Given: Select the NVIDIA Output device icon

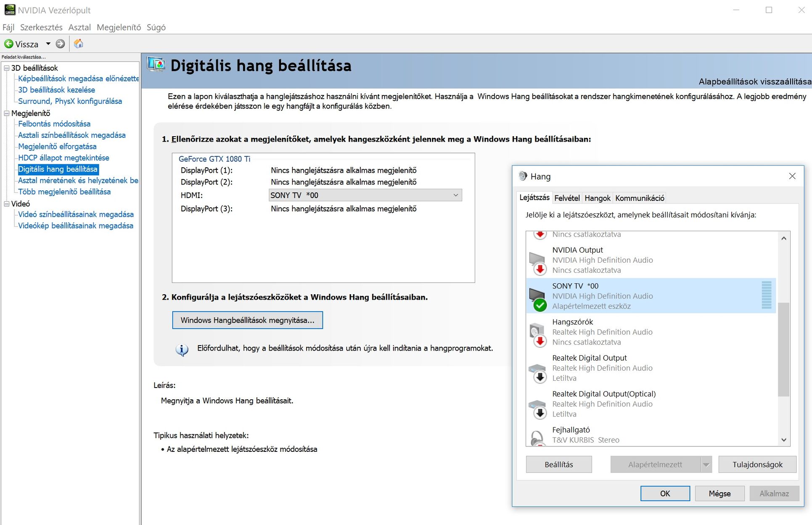Looking at the screenshot, I should 537,261.
